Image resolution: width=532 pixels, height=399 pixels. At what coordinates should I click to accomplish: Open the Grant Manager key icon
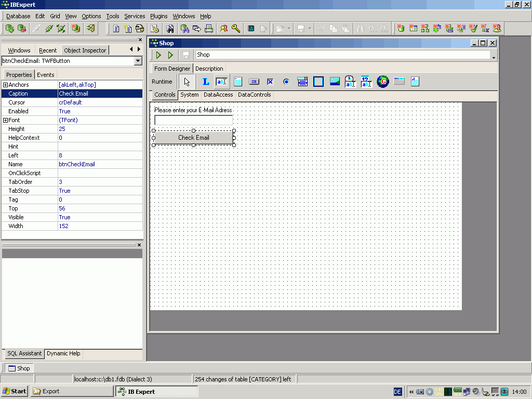[x=236, y=29]
